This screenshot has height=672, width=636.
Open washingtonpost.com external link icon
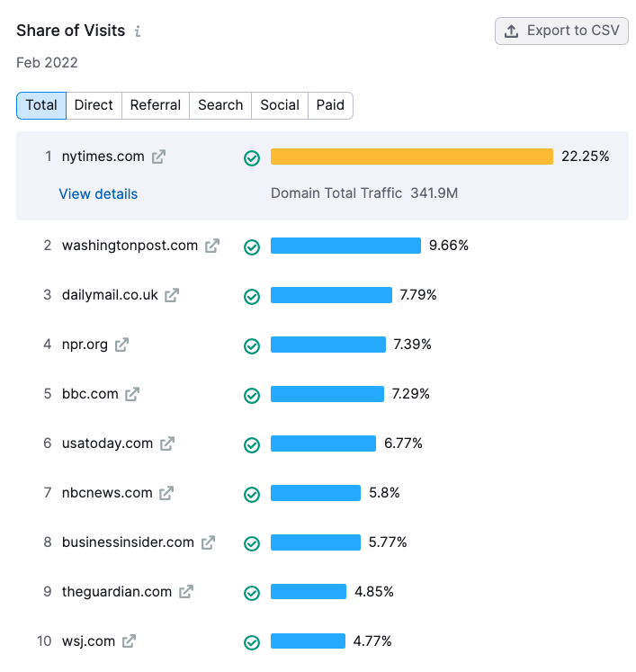(x=212, y=246)
